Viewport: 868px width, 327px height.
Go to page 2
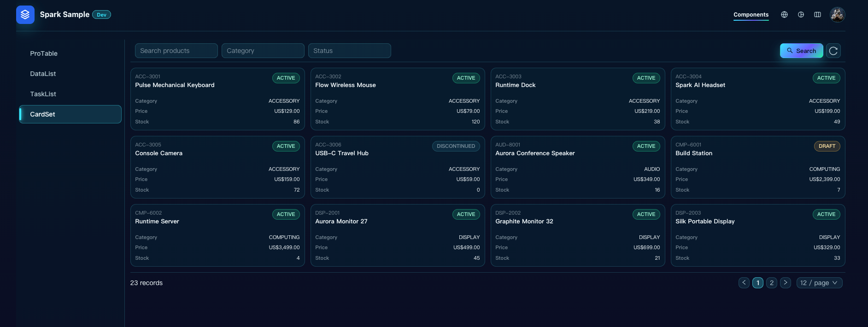pos(772,283)
